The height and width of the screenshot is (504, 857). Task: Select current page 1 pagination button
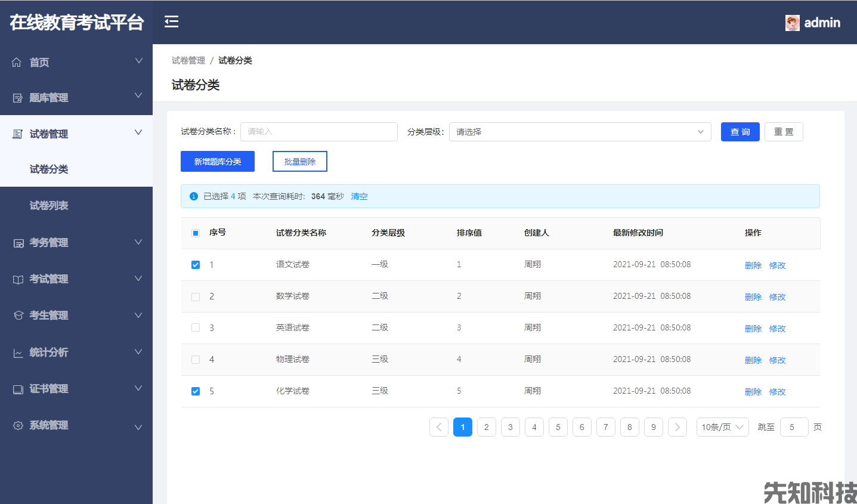click(463, 427)
